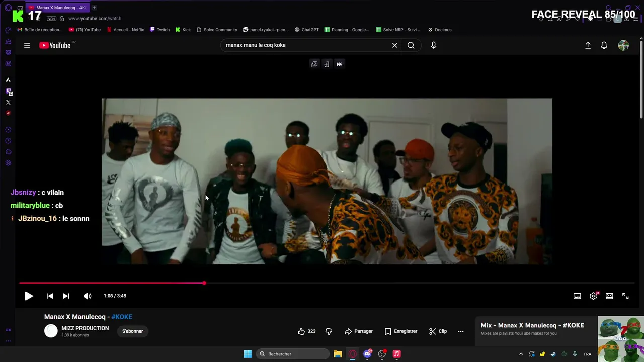644x362 pixels.
Task: Open X (Twitter) in Opera sidebar
Action: click(8, 102)
